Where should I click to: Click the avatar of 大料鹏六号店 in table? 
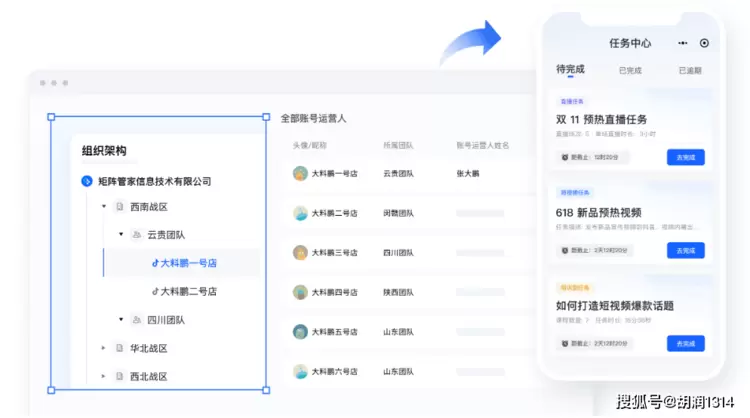click(299, 371)
